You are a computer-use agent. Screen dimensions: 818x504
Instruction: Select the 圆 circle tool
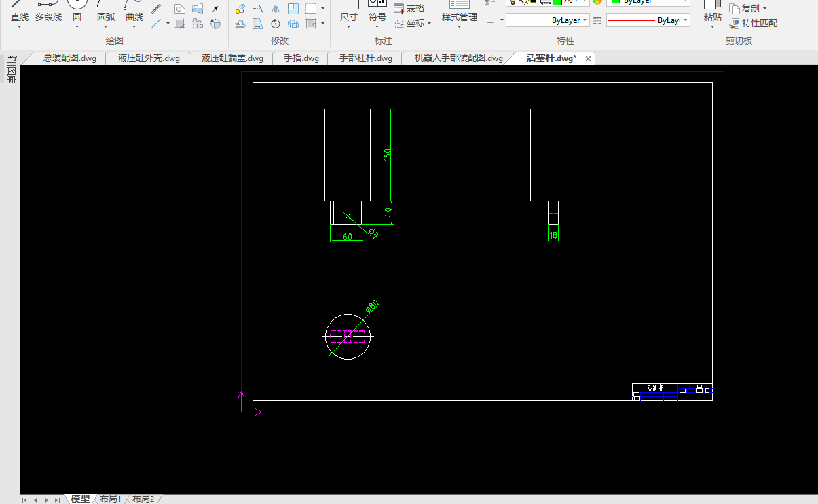77,12
